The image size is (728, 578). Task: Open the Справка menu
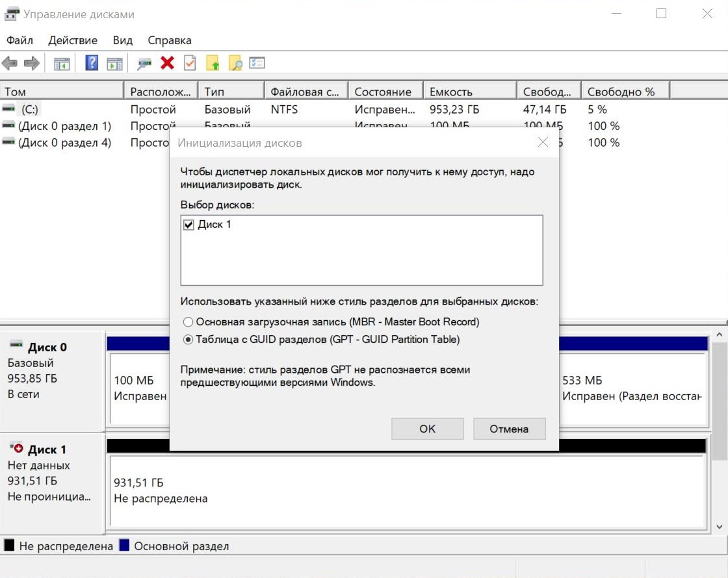(170, 40)
